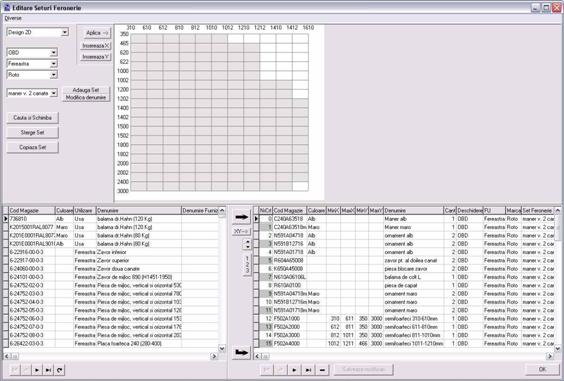Click the XY transfer button
This screenshot has width=564, height=381.
[x=241, y=231]
